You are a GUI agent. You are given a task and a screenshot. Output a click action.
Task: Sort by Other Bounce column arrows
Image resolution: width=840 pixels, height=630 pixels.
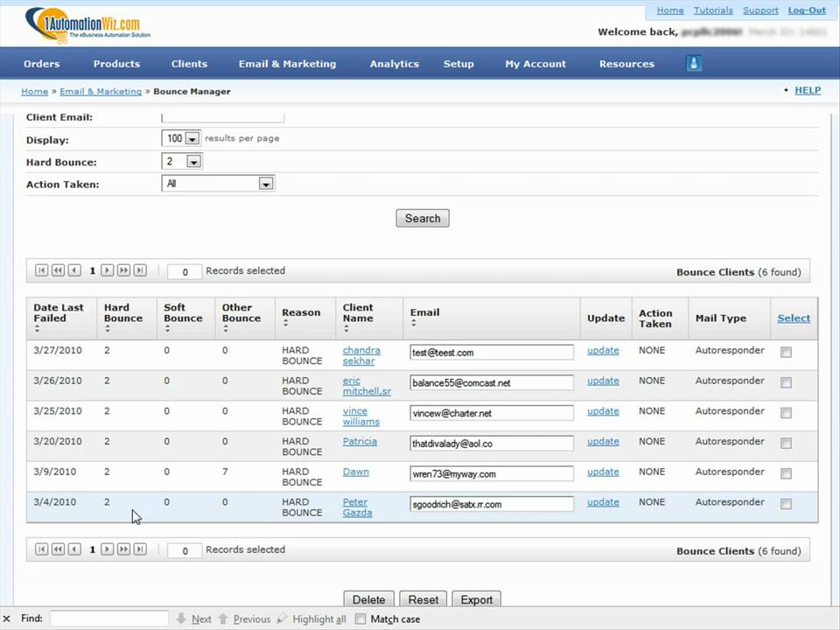(x=226, y=329)
